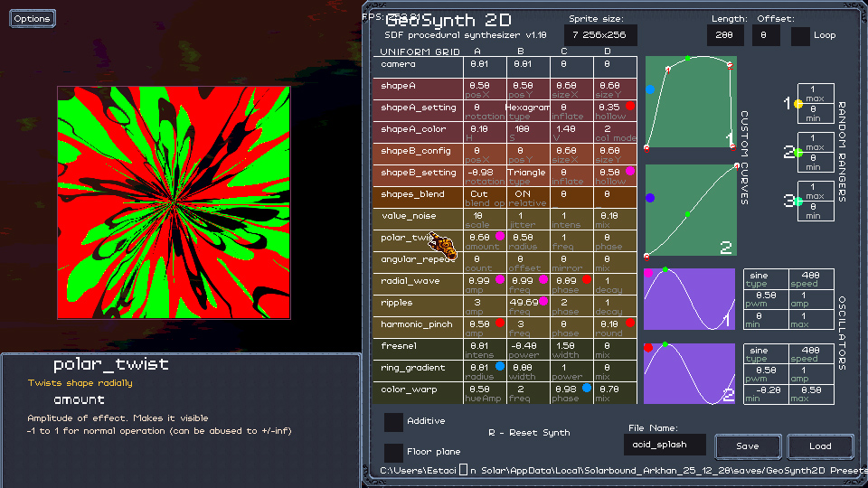The image size is (868, 488).
Task: Edit color_warp mix value
Action: click(x=615, y=393)
